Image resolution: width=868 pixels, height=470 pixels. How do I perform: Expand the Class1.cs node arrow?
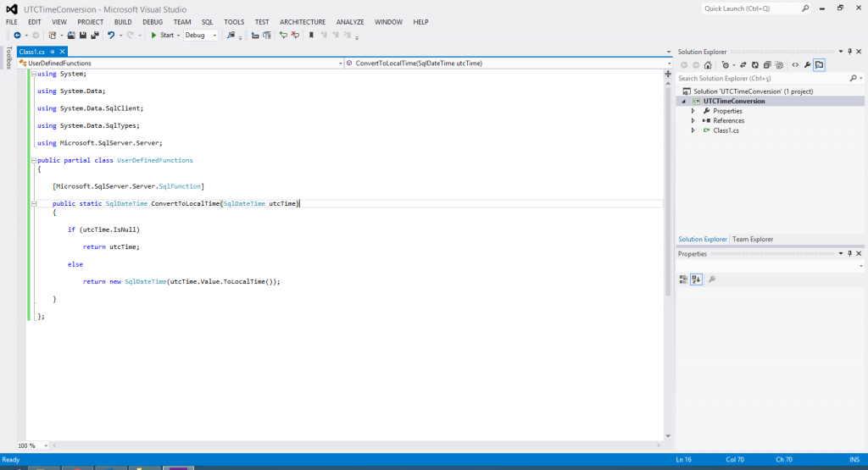coord(693,131)
